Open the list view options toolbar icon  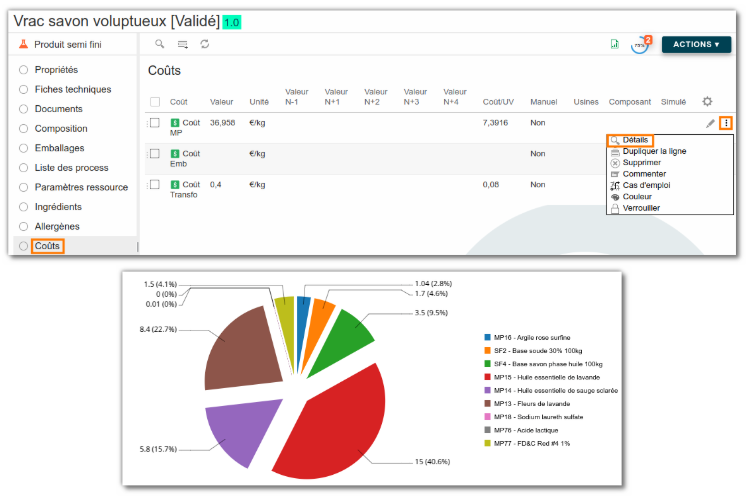pos(183,44)
